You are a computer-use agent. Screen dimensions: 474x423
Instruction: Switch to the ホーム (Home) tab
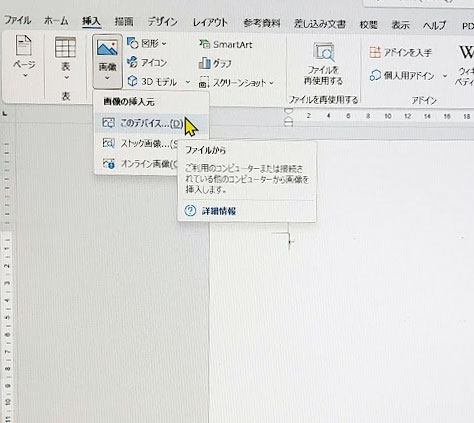point(56,21)
